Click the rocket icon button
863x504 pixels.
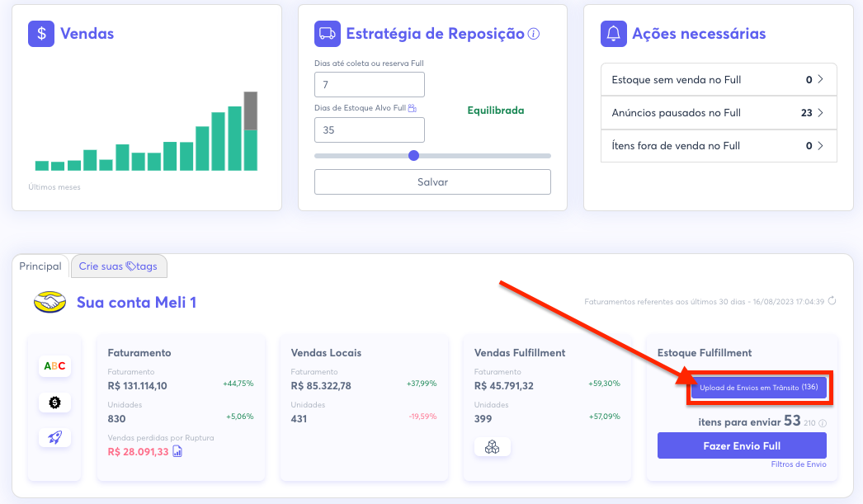coord(54,437)
